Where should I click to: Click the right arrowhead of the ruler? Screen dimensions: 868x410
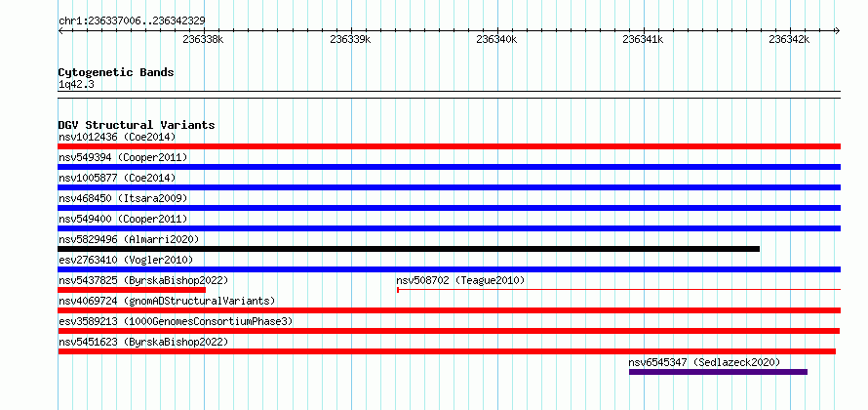tap(837, 31)
